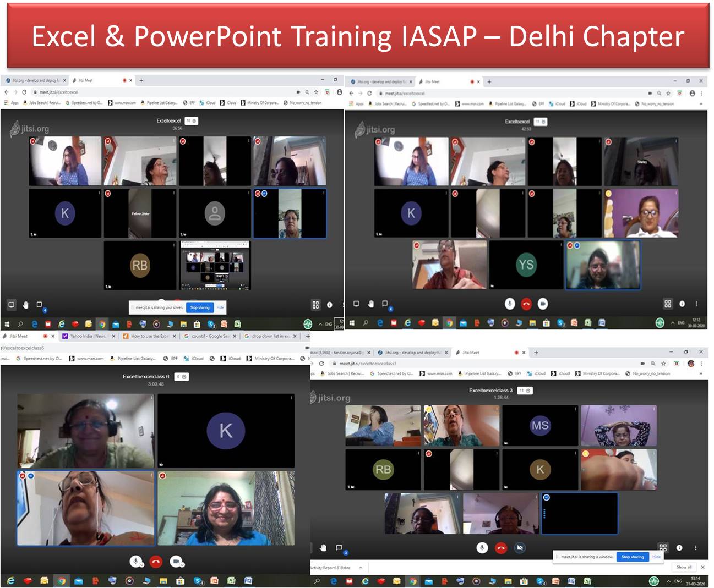Open info icon in the 42:53 meeting
The width and height of the screenshot is (714, 588).
click(x=682, y=304)
